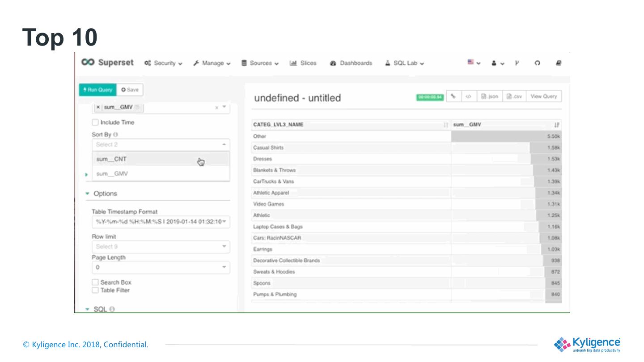Viewport: 644px width, 362px height.
Task: Check the Search Box option
Action: [x=95, y=282]
